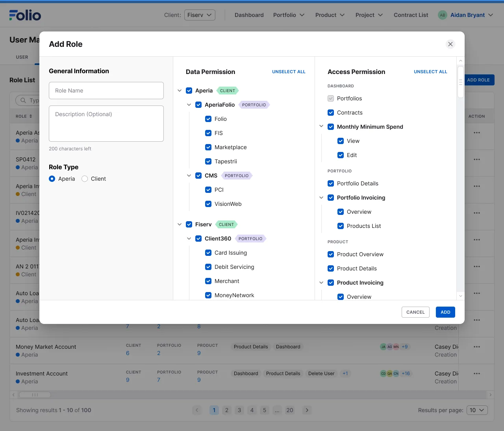Uncheck the AperiaFolio portfolio checkbox
Screen dimensions: 504x431
click(x=198, y=105)
